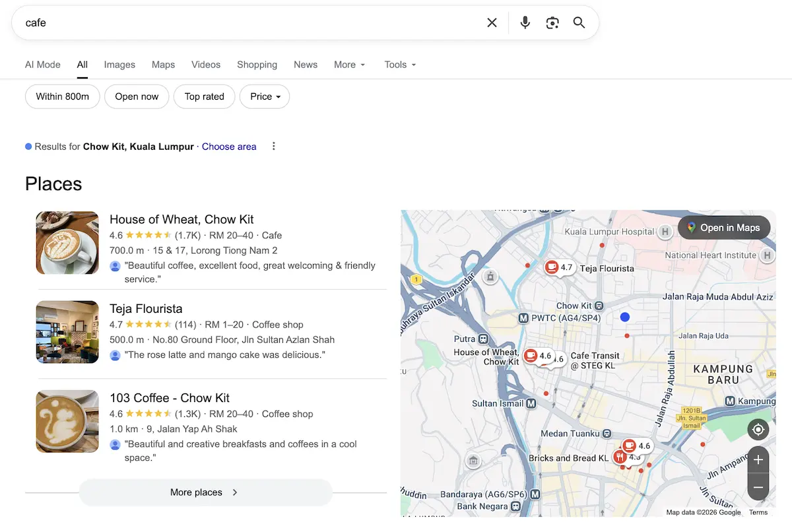Switch to the Maps tab
The width and height of the screenshot is (792, 532).
coord(163,65)
